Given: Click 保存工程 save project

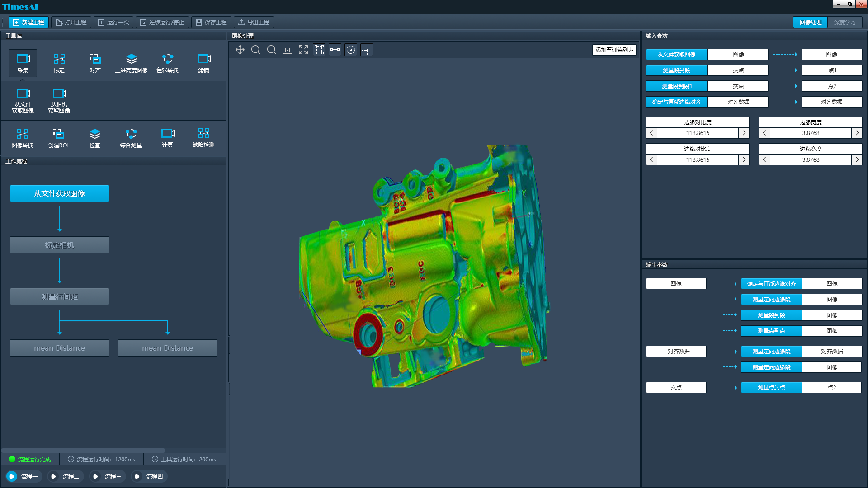Looking at the screenshot, I should (211, 22).
